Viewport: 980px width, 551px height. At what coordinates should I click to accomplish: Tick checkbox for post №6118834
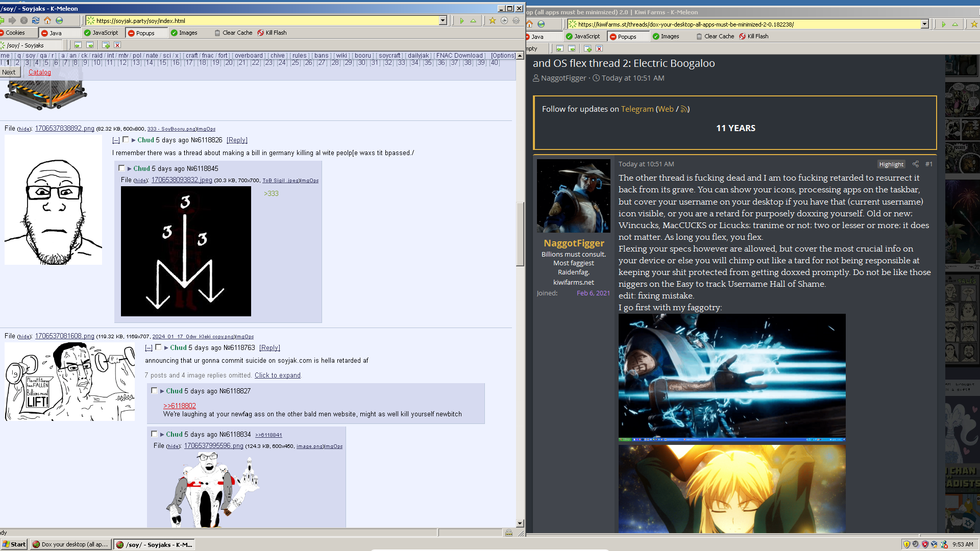click(x=154, y=434)
